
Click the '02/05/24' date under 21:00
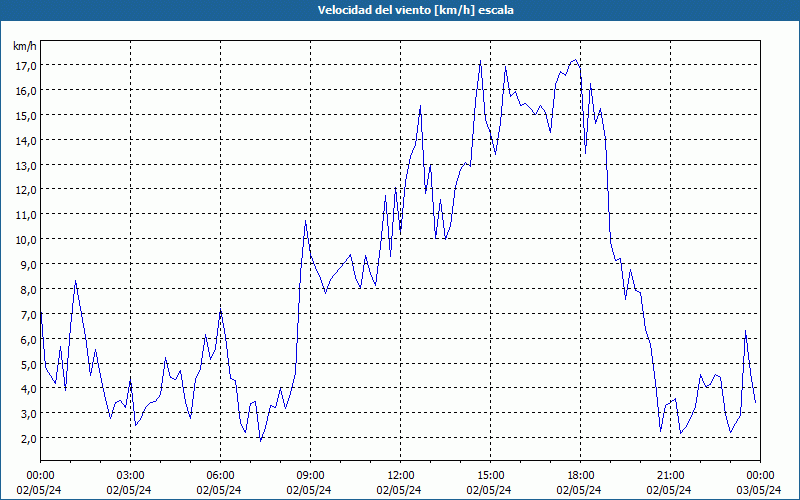669,490
